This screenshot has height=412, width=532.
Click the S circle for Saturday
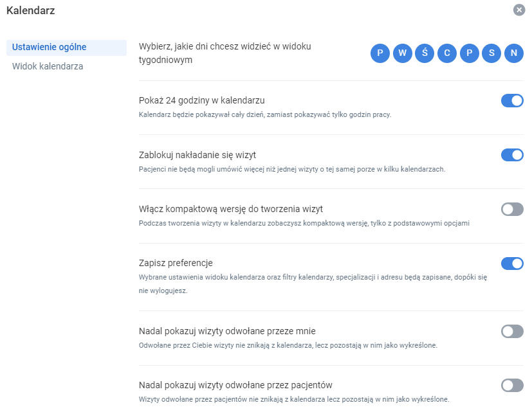click(x=491, y=53)
